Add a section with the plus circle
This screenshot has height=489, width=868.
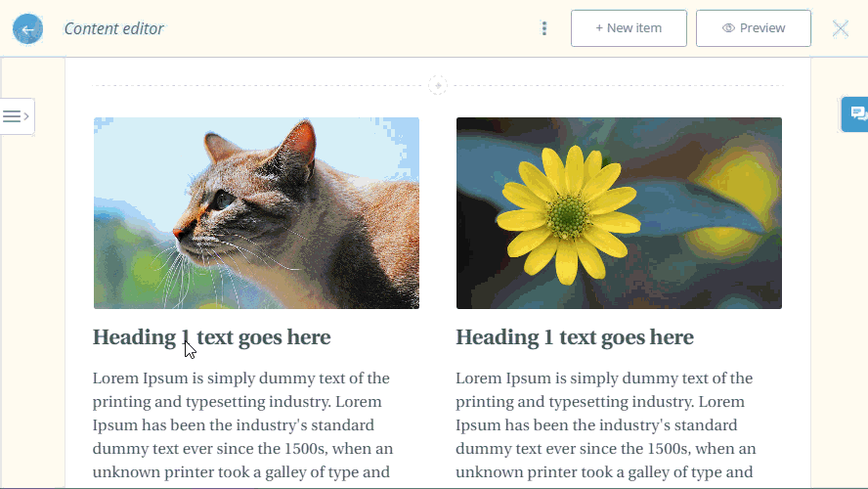(x=438, y=85)
